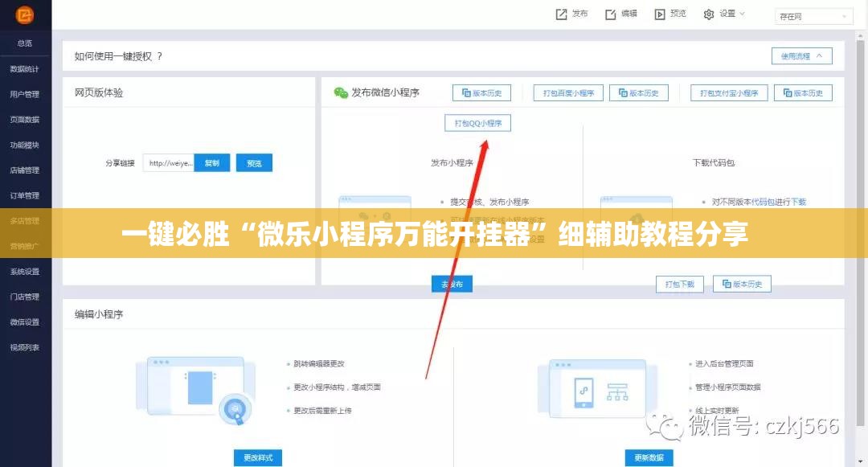
Task: Click the 如何使用一键授权？ heading
Action: 118,56
